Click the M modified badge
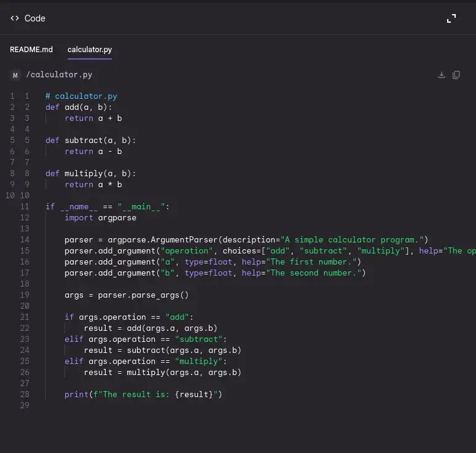476x453 pixels. (x=15, y=75)
